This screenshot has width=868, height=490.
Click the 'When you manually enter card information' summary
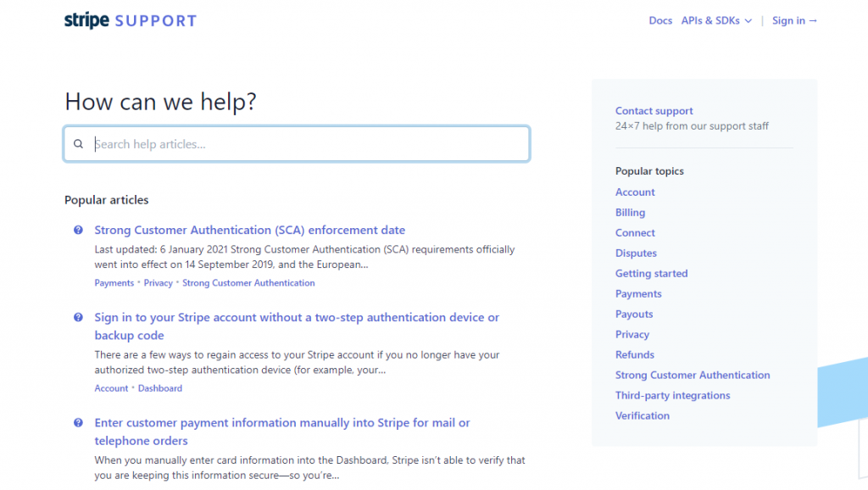pos(309,468)
